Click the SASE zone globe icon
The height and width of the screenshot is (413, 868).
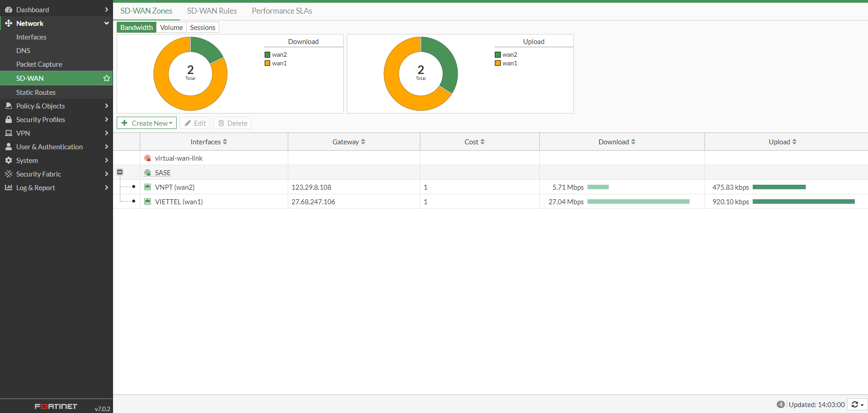(x=148, y=172)
